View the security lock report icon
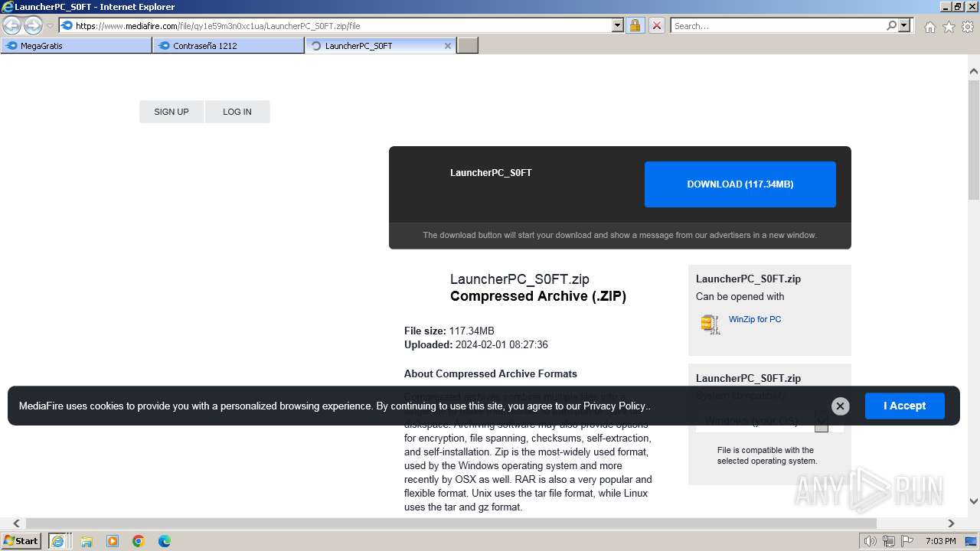 pyautogui.click(x=635, y=25)
